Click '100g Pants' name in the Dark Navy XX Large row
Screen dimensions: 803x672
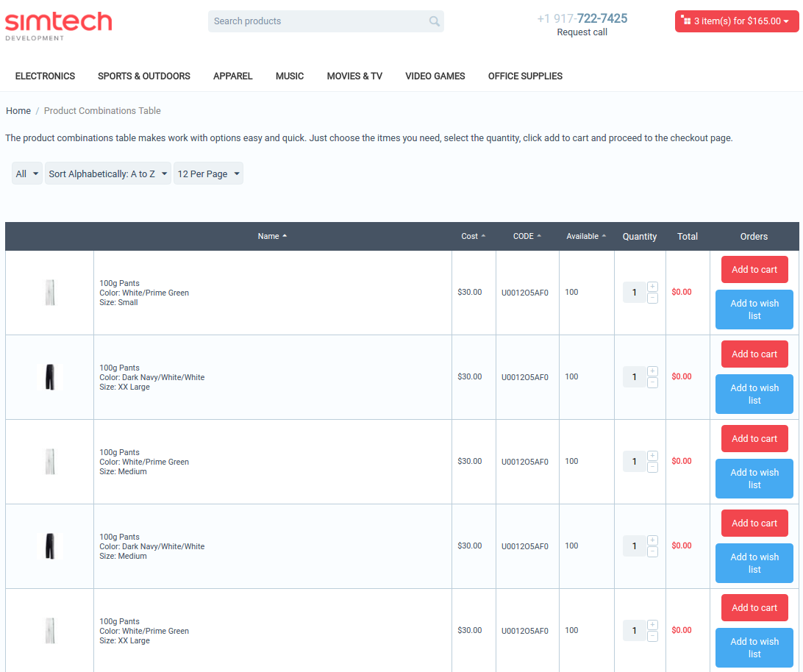click(119, 368)
